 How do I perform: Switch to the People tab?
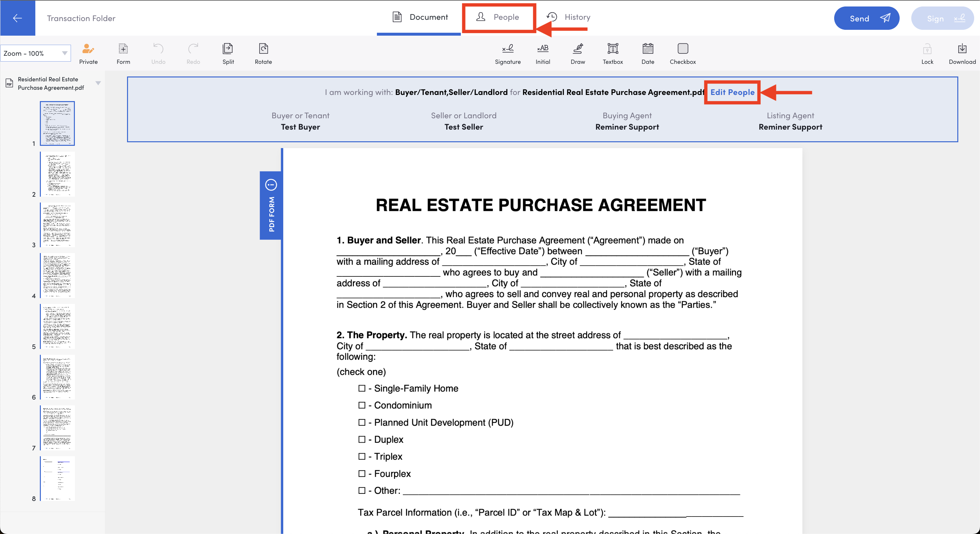498,17
